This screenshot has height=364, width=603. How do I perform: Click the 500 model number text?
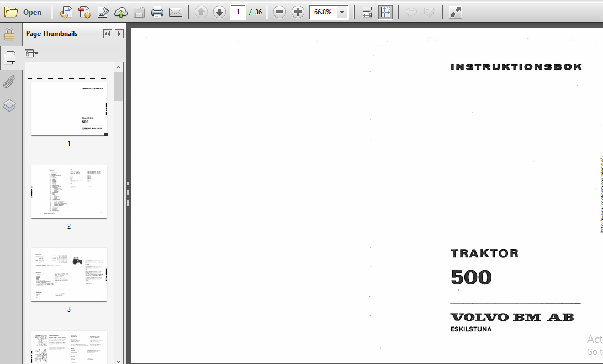[471, 277]
